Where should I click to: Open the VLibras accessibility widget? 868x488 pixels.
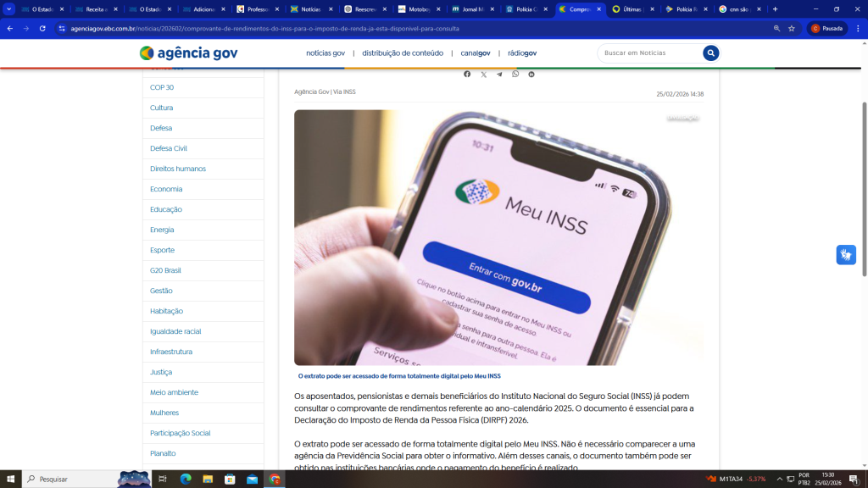pos(845,254)
